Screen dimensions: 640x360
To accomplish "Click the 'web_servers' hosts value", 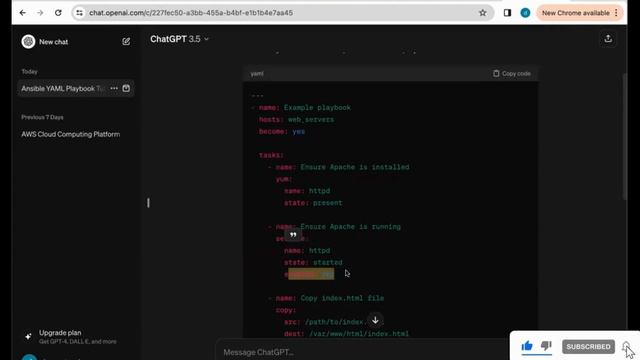I will tap(311, 120).
